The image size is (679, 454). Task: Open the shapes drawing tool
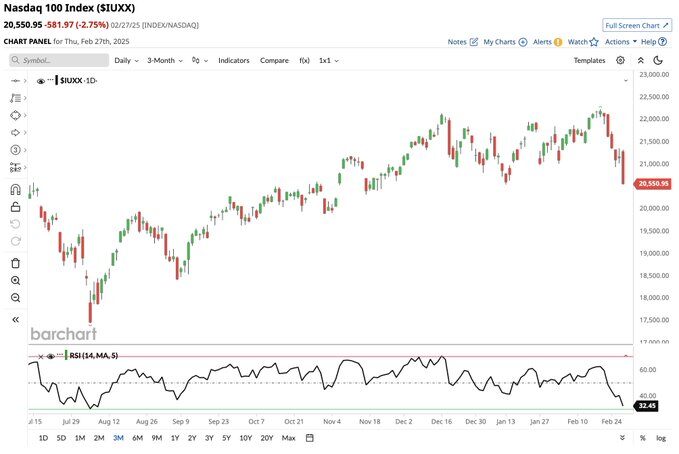(x=16, y=115)
